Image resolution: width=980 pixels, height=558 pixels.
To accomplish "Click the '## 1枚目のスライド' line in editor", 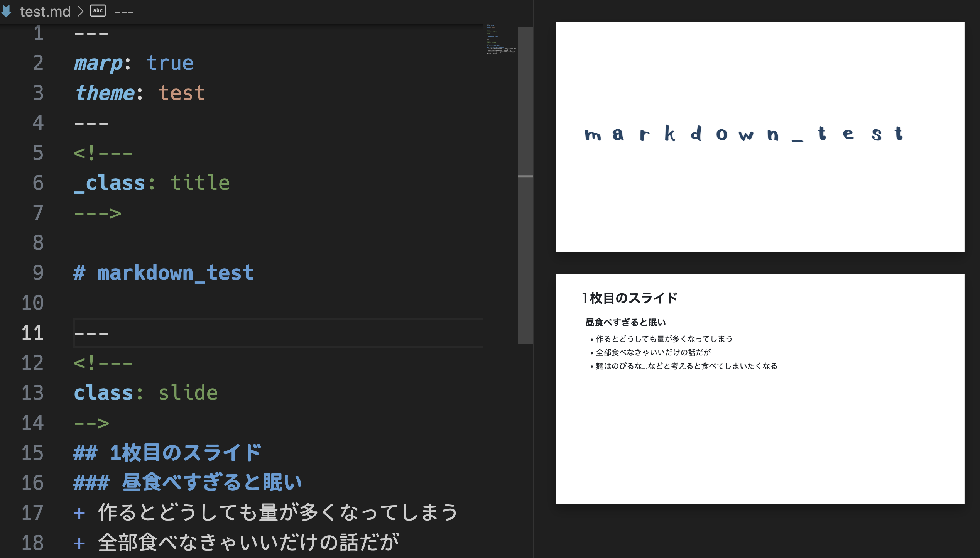I will [x=167, y=453].
